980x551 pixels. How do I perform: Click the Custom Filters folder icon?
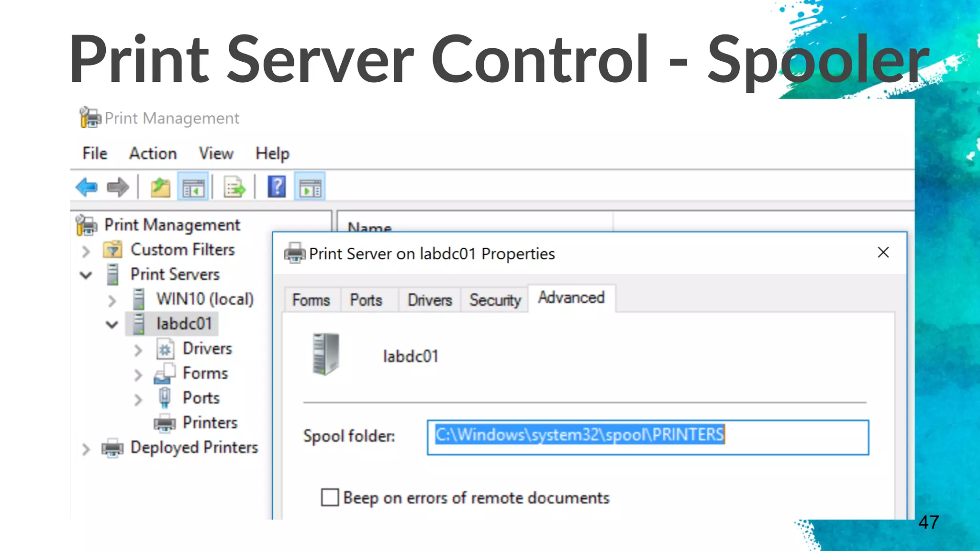[112, 250]
